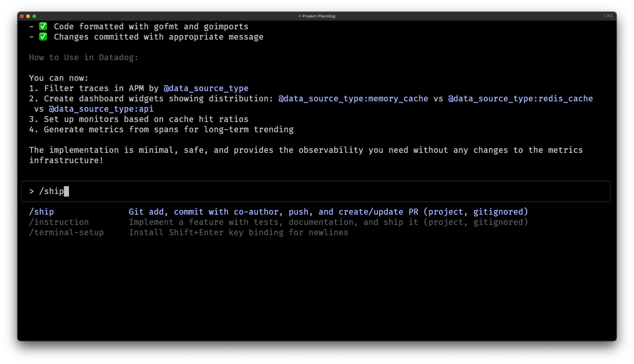Expand the /instruction command suggestion
The image size is (634, 364).
(59, 222)
